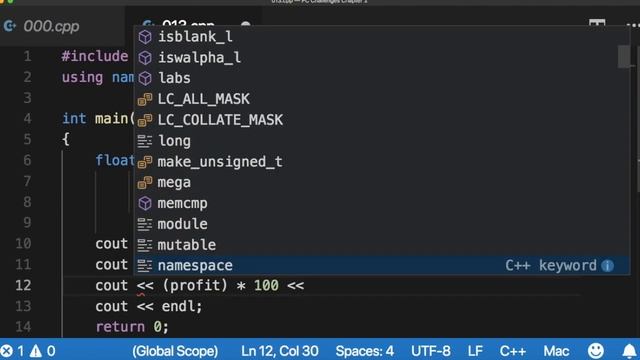This screenshot has width=640, height=360.
Task: Click the warnings triangle in status bar
Action: point(42,351)
